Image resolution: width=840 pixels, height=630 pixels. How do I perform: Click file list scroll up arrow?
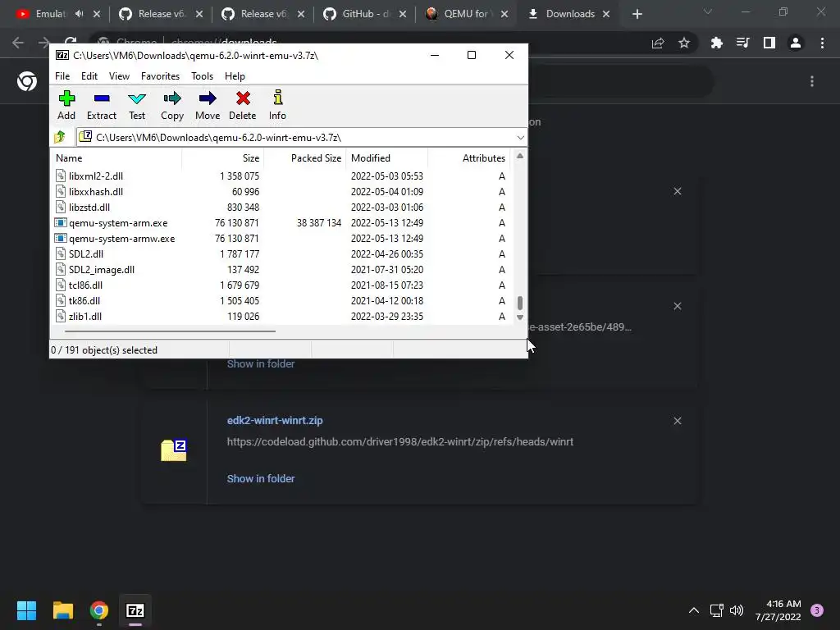point(519,156)
